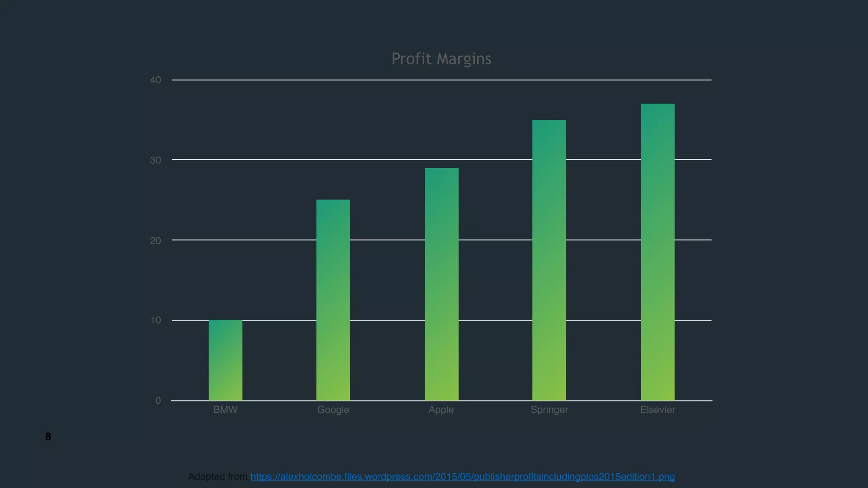This screenshot has height=488, width=868.
Task: Click the 40 y-axis value
Action: 156,80
